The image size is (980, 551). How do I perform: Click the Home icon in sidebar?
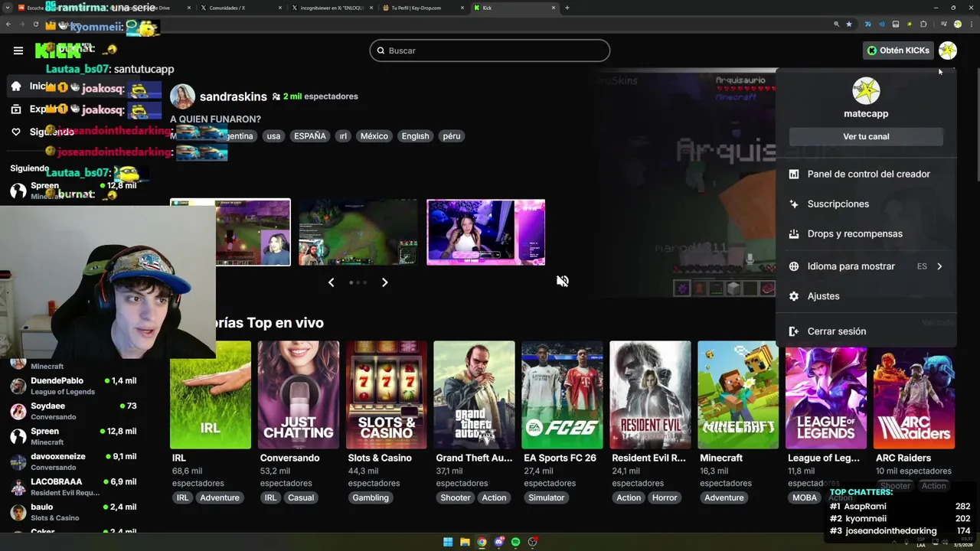coord(16,86)
